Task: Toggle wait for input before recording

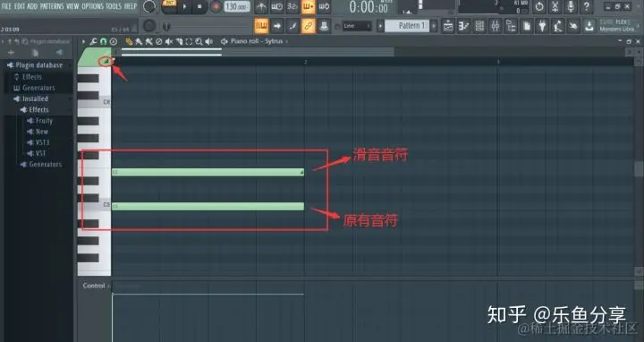Action: pyautogui.click(x=276, y=6)
